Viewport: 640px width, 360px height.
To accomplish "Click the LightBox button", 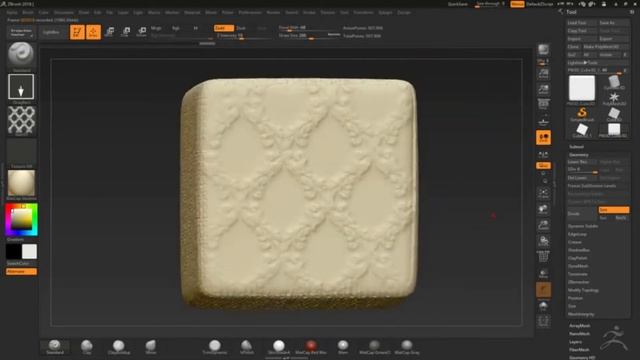I will click(x=51, y=32).
